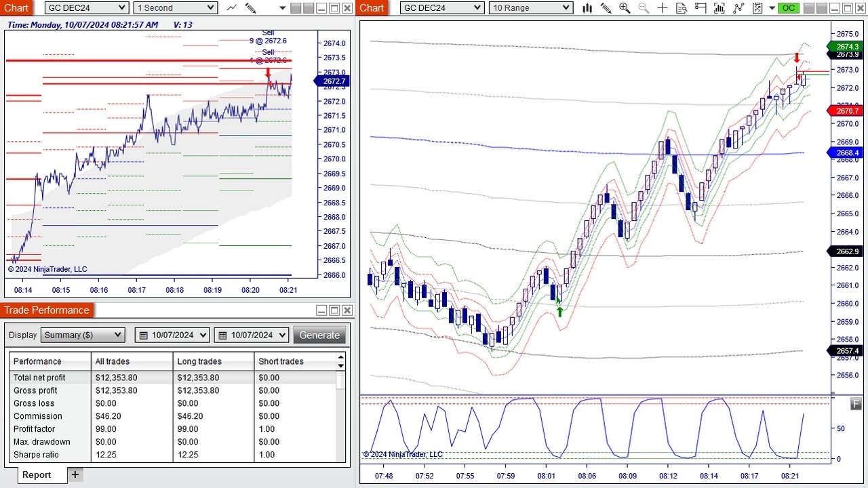This screenshot has width=868, height=488.
Task: Click the Performance column header
Action: coord(50,361)
